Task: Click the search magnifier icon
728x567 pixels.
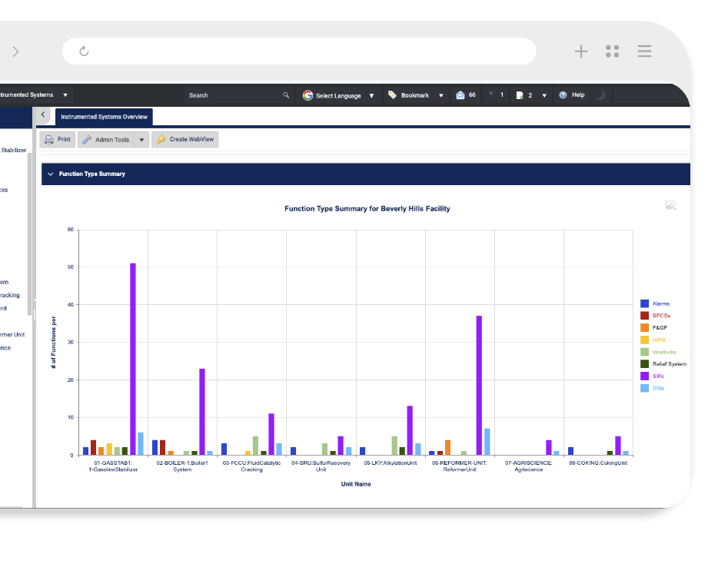Action: tap(286, 95)
